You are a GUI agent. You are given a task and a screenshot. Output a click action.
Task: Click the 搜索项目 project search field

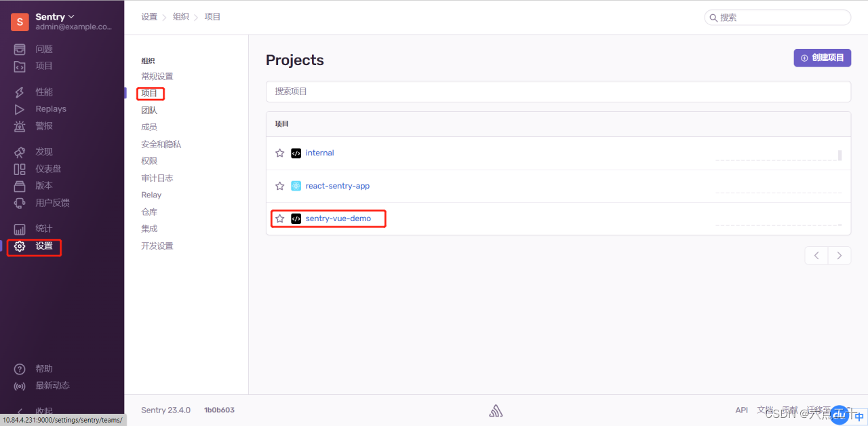click(x=557, y=91)
